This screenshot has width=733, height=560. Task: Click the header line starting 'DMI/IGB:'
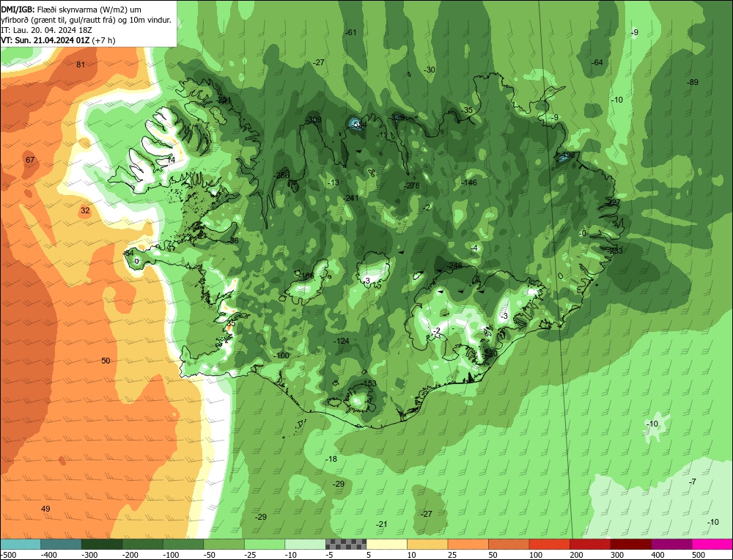(71, 10)
